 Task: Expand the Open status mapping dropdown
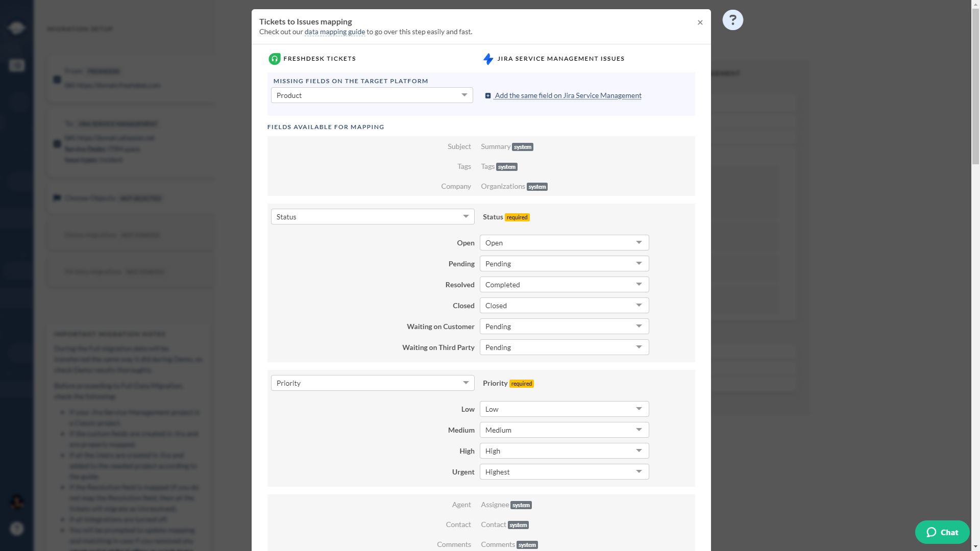[565, 243]
